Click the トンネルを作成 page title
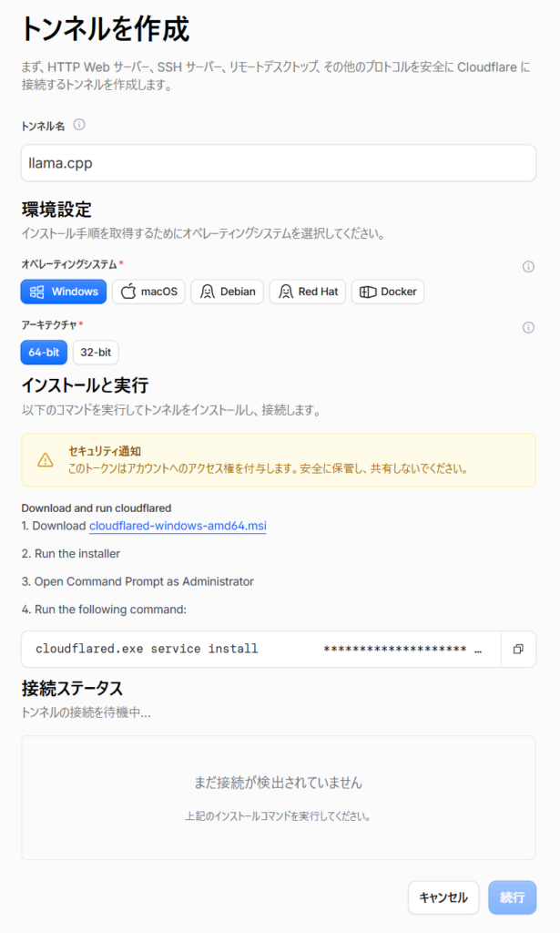 [x=106, y=28]
